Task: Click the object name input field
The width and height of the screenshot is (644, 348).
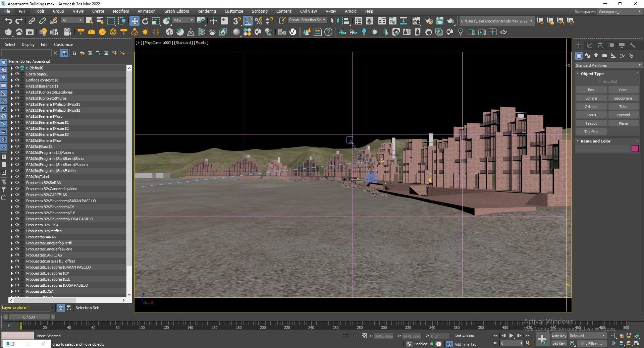Action: (603, 149)
